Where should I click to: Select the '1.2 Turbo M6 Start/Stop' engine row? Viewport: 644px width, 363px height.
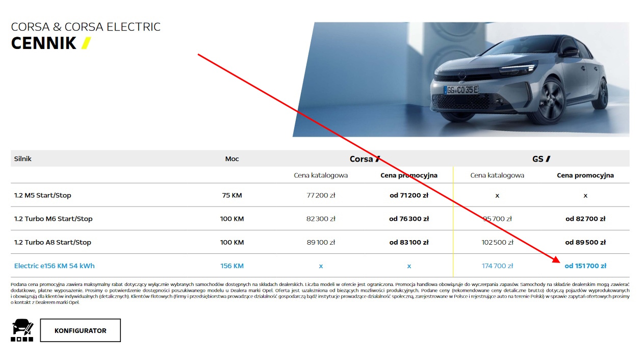(x=320, y=219)
